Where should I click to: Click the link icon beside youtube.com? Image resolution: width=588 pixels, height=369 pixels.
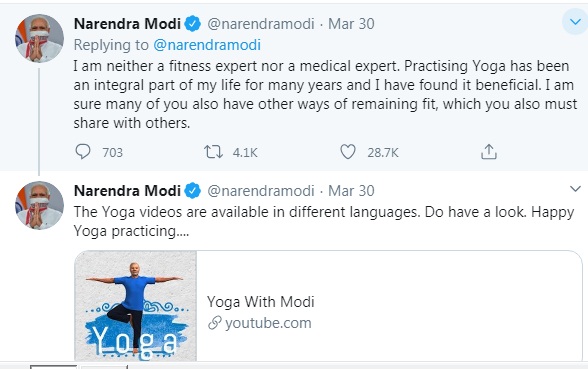[215, 323]
